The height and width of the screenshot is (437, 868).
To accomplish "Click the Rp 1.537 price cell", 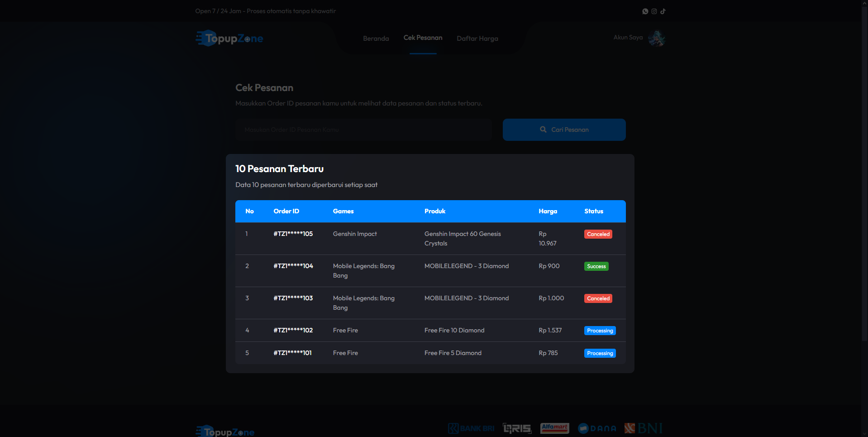I will pyautogui.click(x=550, y=331).
